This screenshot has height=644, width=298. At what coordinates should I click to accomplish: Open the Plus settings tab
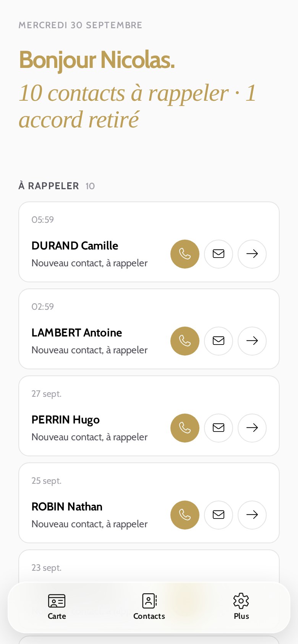241,607
